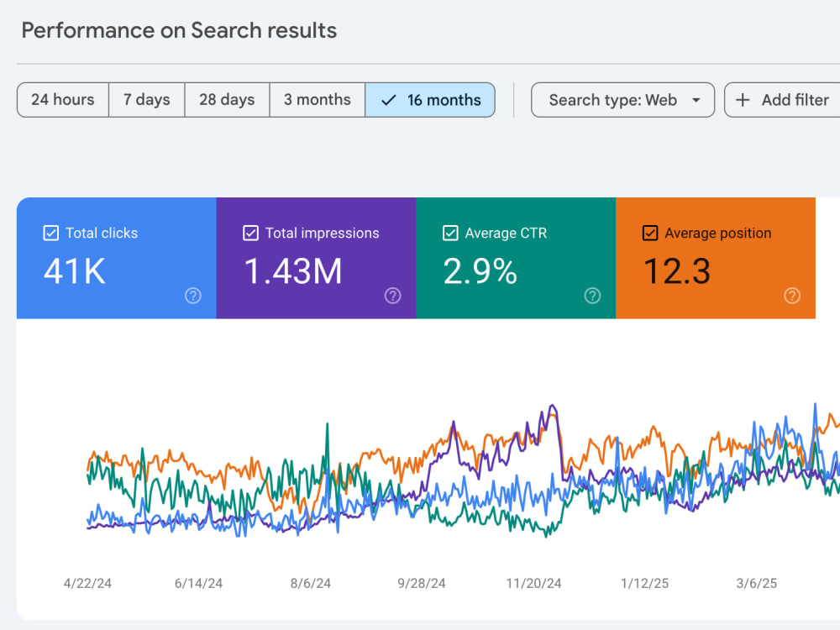The height and width of the screenshot is (630, 840).
Task: Open help icon on Average position card
Action: 792,296
